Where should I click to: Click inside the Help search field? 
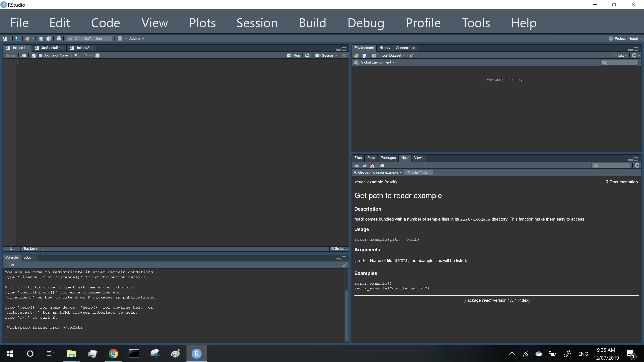pyautogui.click(x=610, y=165)
